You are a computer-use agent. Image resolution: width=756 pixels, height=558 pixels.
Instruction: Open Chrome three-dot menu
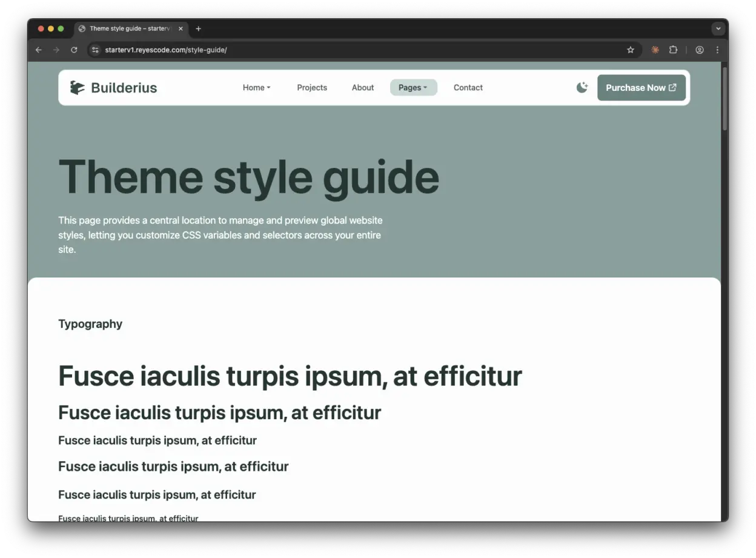click(x=718, y=50)
